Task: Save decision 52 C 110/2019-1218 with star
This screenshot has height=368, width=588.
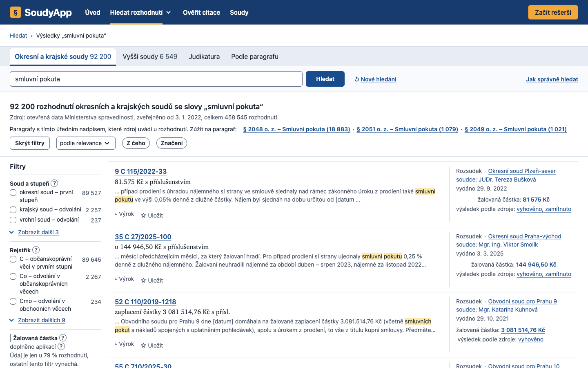Action: pos(152,346)
